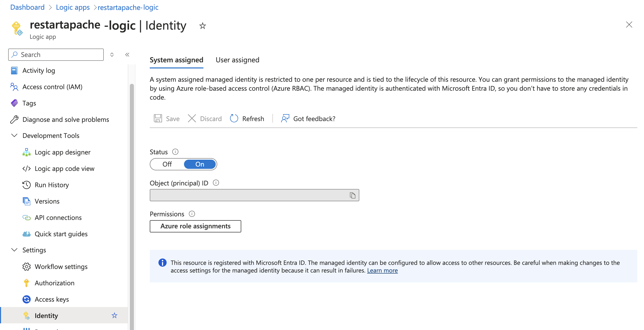Image resolution: width=644 pixels, height=330 pixels.
Task: Open API connections in sidebar
Action: 58,218
